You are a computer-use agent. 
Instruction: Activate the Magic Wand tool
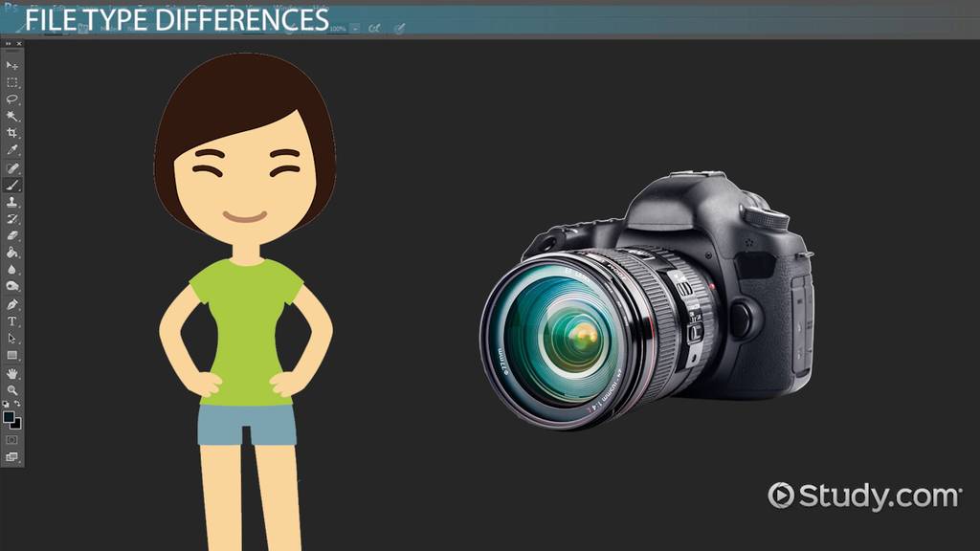12,116
